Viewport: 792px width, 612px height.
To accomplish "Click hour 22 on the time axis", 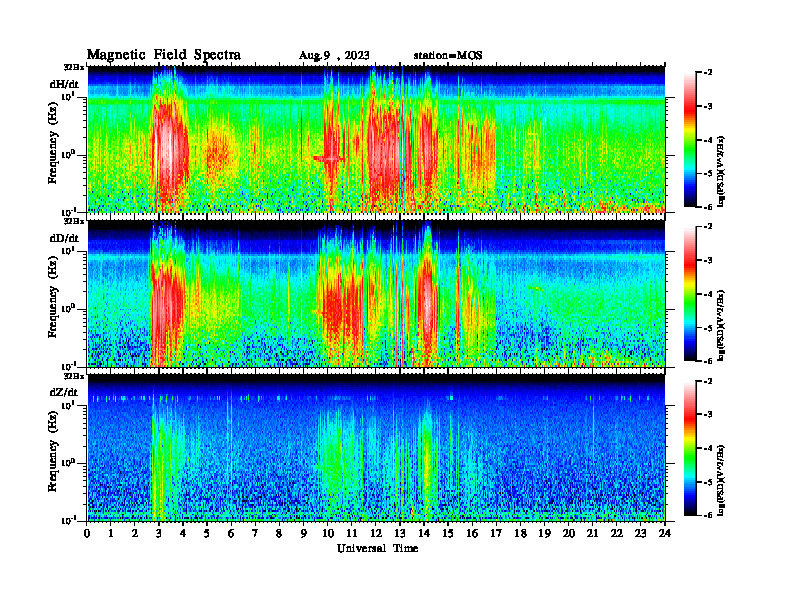I will pyautogui.click(x=617, y=534).
